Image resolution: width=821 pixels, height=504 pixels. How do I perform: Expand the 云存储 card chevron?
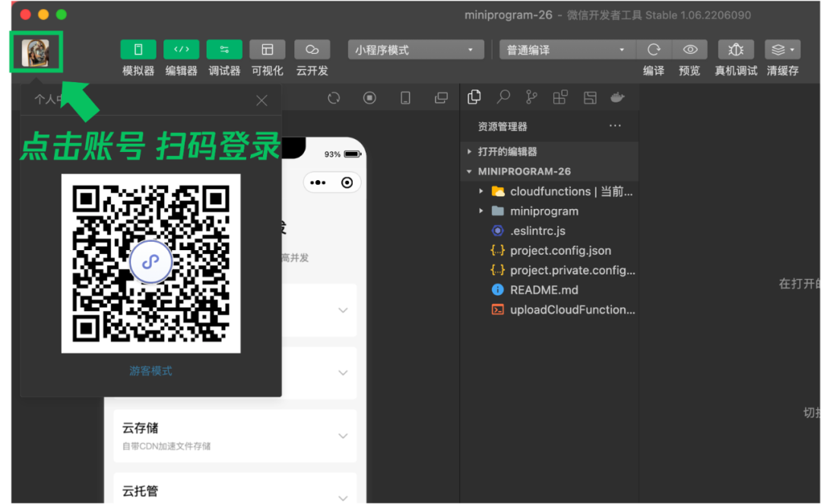click(x=343, y=436)
